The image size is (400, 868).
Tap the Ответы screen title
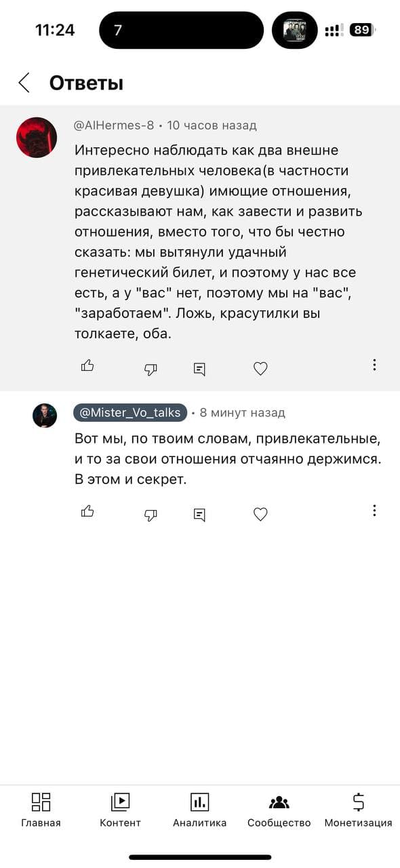click(x=86, y=82)
